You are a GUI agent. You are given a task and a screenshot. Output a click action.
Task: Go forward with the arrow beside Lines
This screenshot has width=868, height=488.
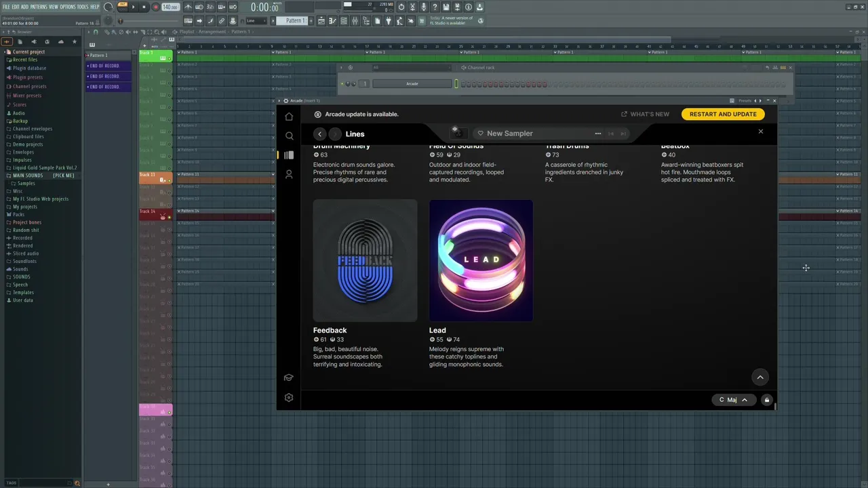point(334,134)
